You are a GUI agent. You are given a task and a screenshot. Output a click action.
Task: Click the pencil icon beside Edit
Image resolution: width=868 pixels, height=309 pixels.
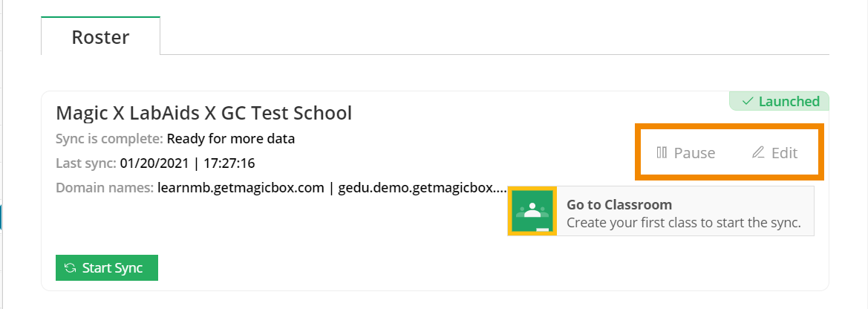pos(758,153)
